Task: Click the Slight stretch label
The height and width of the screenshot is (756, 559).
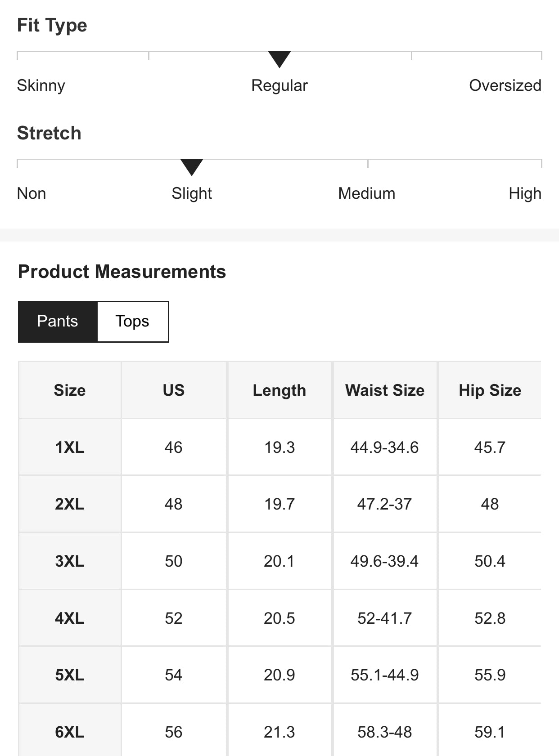Action: coord(192,193)
